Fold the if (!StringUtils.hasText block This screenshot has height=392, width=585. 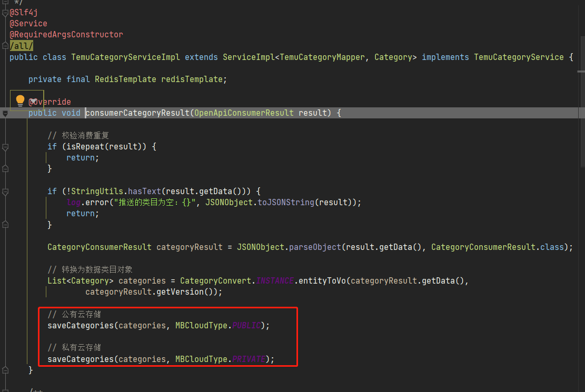tap(5, 192)
